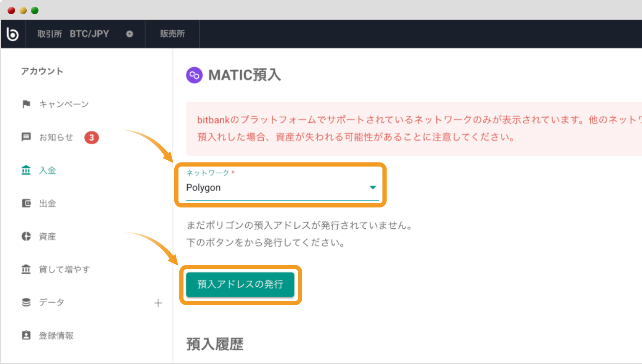Click the 資産 pie chart icon
The height and width of the screenshot is (364, 642).
click(x=26, y=236)
